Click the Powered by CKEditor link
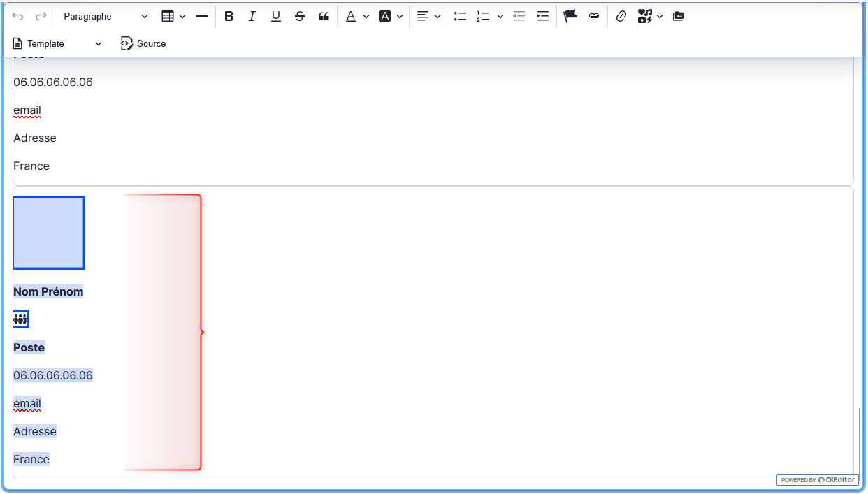 point(818,480)
